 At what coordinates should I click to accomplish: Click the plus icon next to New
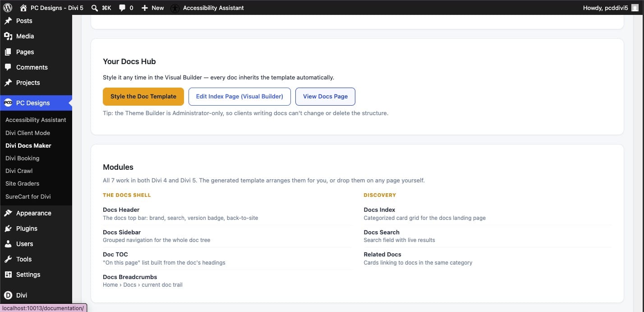click(x=145, y=8)
